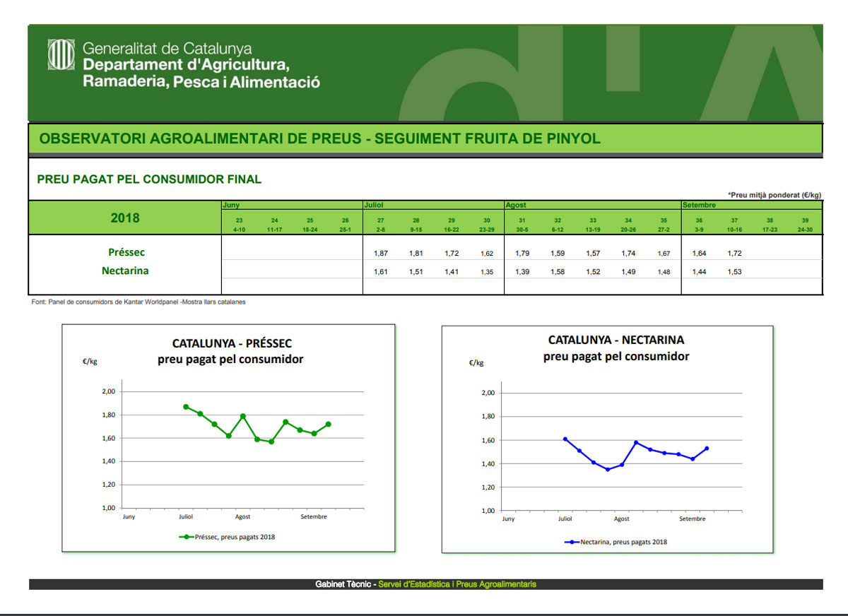This screenshot has width=848, height=616.
Task: Click the green Préssec legend marker
Action: 186,537
